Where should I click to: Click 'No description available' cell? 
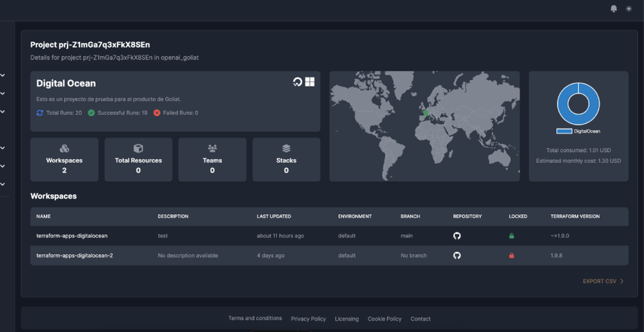pyautogui.click(x=188, y=256)
